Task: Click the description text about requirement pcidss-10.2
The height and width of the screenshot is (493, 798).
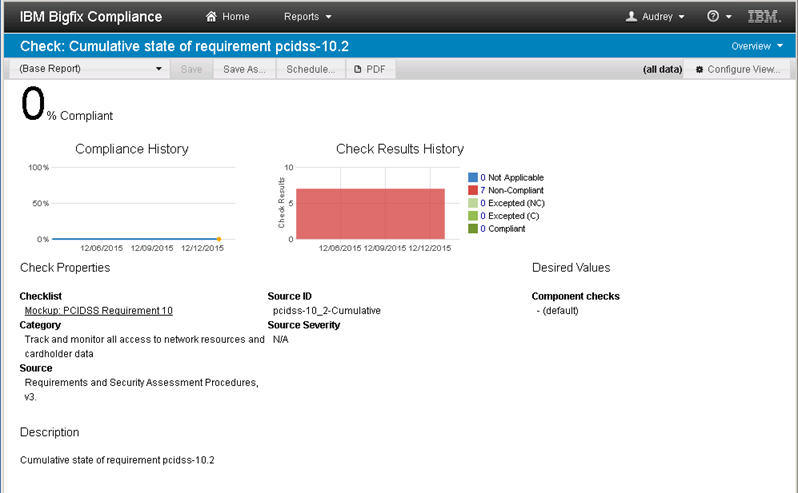Action: tap(117, 460)
